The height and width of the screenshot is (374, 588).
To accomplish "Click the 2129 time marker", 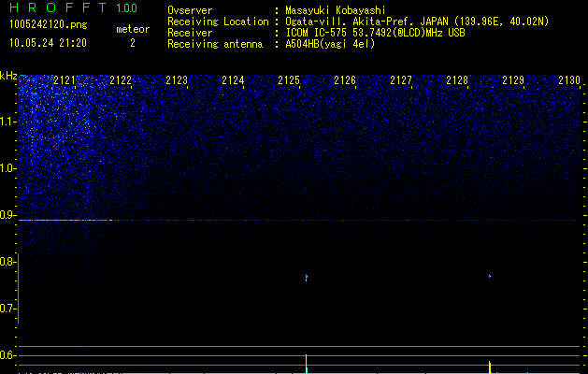I will (x=513, y=80).
